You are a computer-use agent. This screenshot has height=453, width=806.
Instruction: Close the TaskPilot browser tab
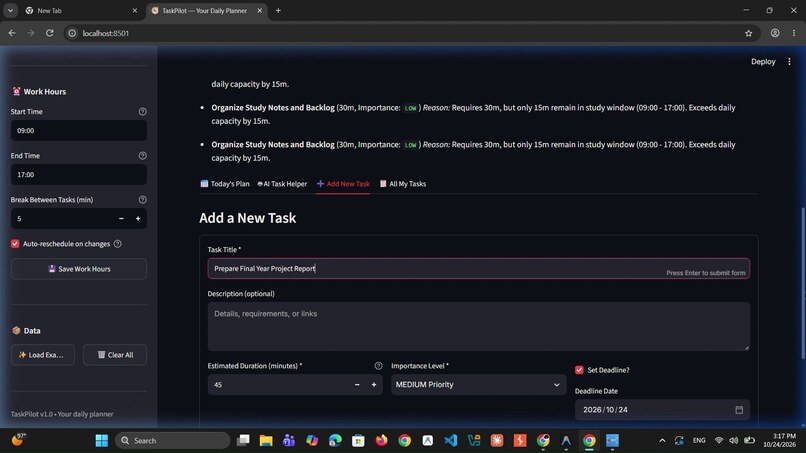[x=260, y=10]
